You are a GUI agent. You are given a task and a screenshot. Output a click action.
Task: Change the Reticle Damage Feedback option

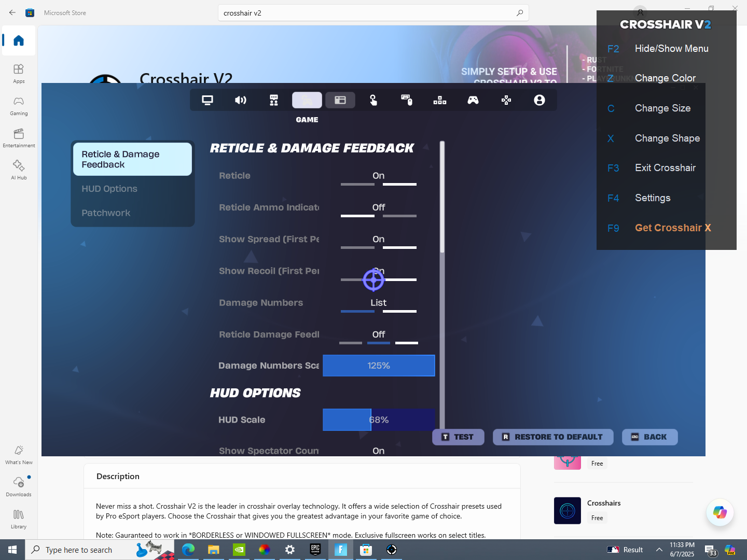(x=379, y=337)
